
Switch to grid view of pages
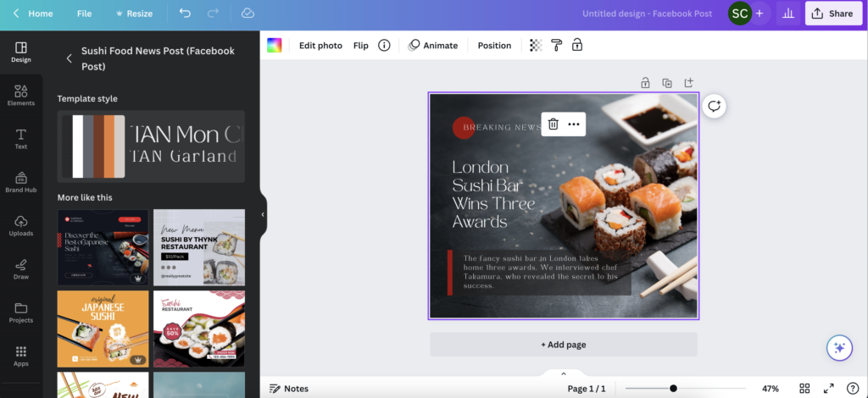click(x=804, y=389)
